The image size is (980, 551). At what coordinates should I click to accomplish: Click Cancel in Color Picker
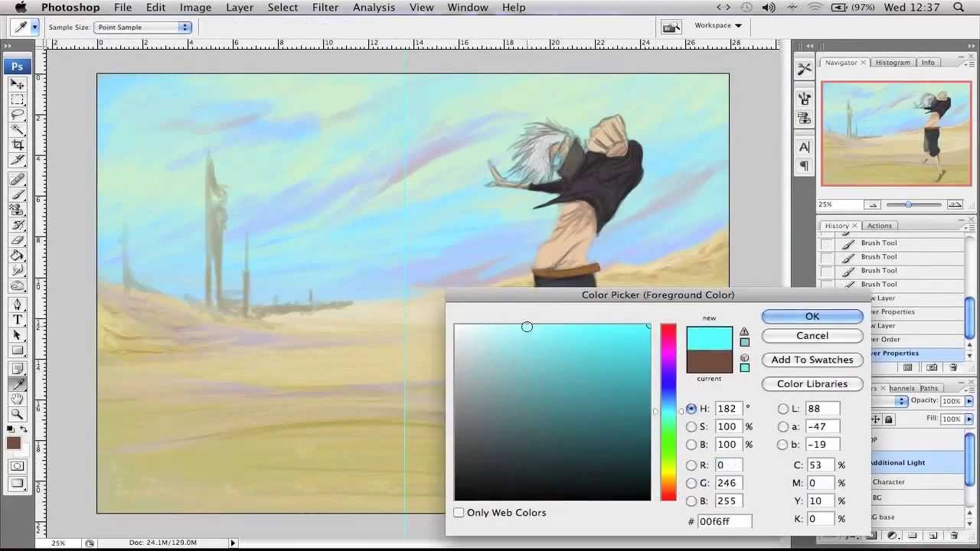(812, 335)
